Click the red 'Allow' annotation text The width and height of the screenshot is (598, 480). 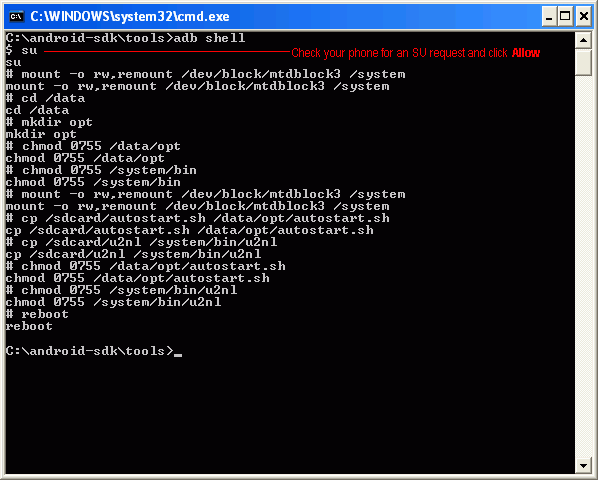526,53
